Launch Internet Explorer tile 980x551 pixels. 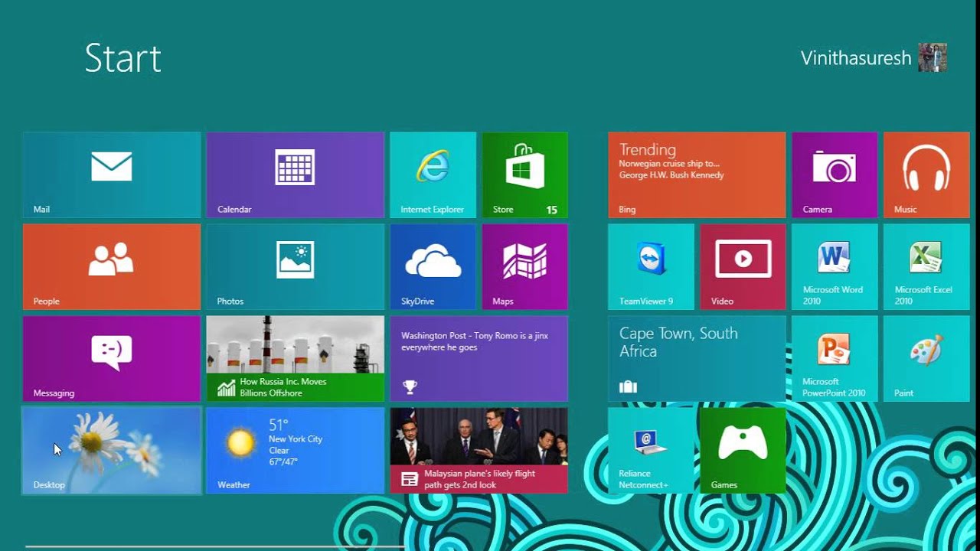tap(433, 175)
